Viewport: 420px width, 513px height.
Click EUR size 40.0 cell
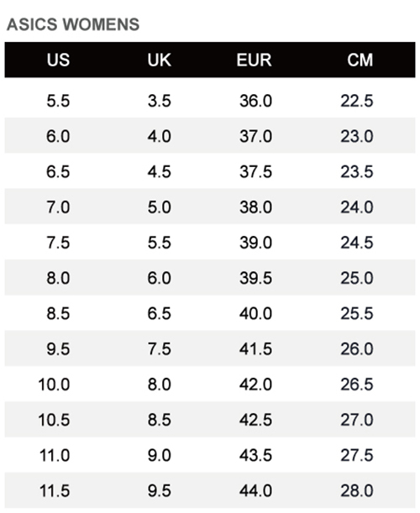[x=255, y=313]
